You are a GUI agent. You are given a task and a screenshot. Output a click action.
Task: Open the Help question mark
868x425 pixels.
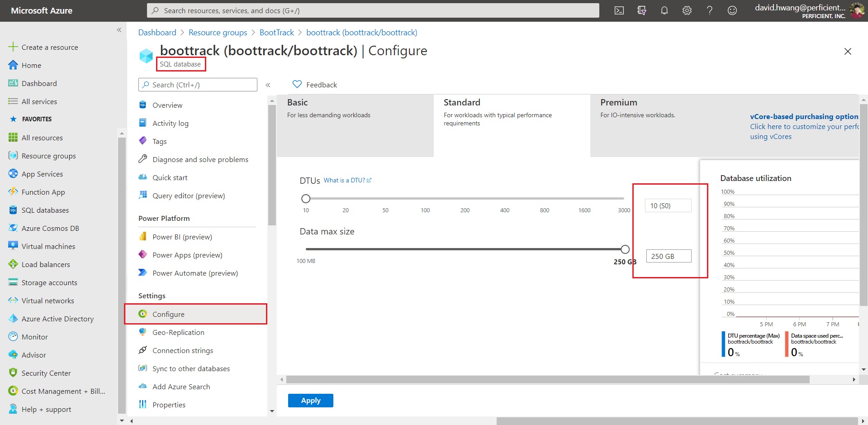pyautogui.click(x=710, y=10)
